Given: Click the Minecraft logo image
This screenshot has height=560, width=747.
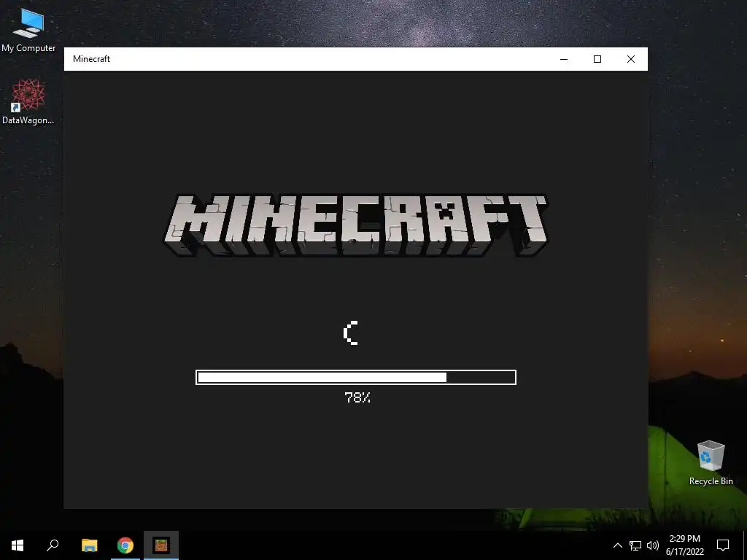Looking at the screenshot, I should click(x=356, y=225).
